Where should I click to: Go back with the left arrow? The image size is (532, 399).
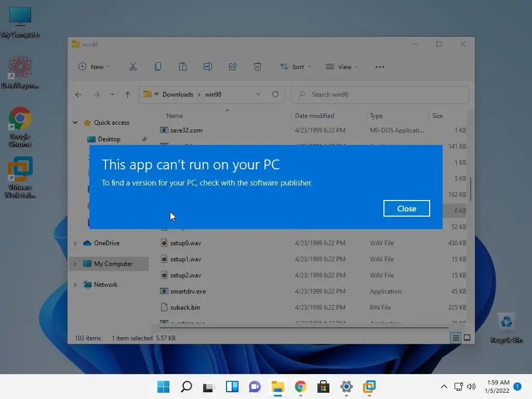pos(78,95)
